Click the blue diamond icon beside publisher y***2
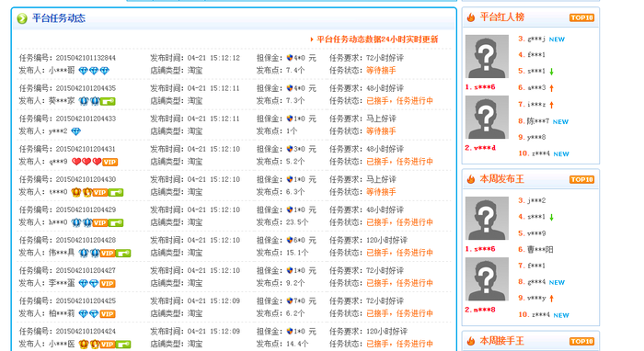The image size is (644, 351). [76, 131]
